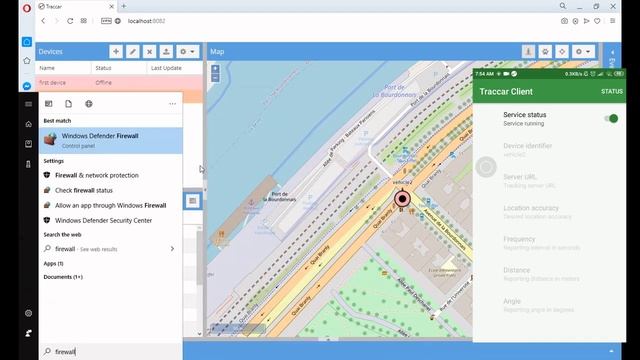The image size is (640, 360).
Task: Show Documents (1+) search category
Action: tap(63, 277)
